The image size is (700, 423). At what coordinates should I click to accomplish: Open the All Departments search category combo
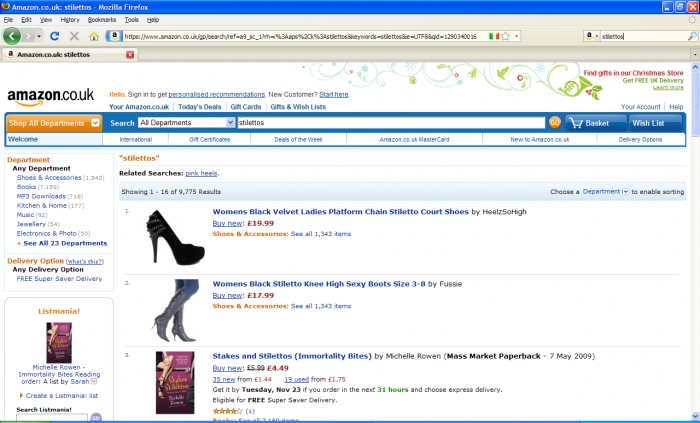[186, 123]
